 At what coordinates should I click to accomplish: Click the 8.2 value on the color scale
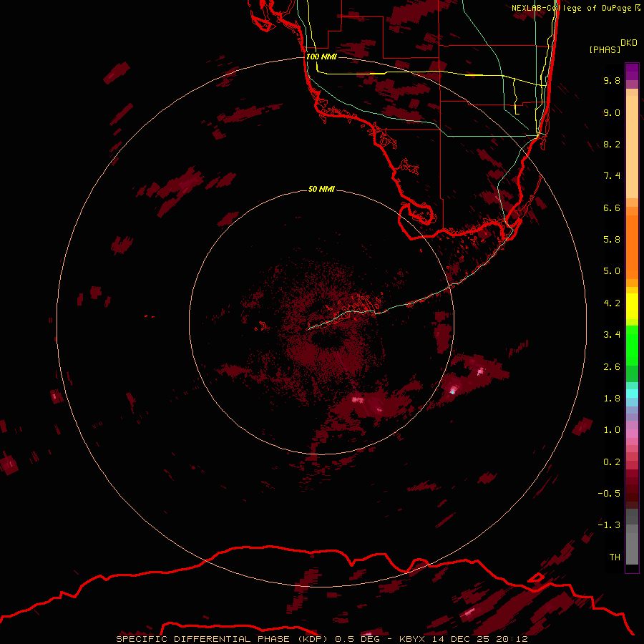612,144
